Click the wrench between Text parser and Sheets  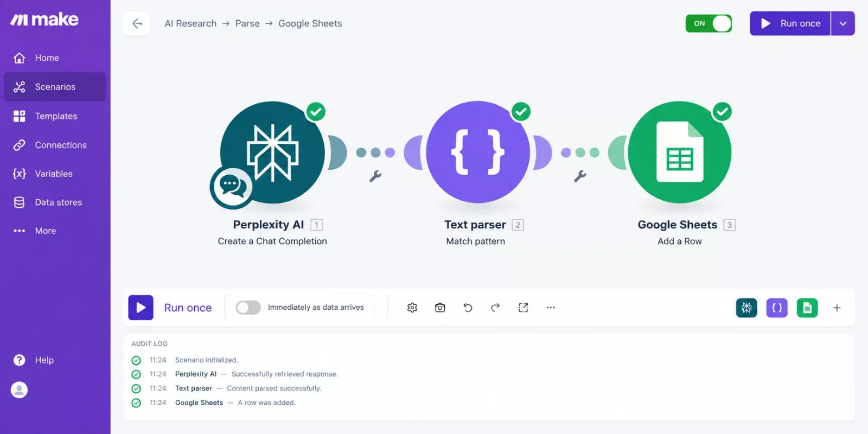pyautogui.click(x=580, y=176)
